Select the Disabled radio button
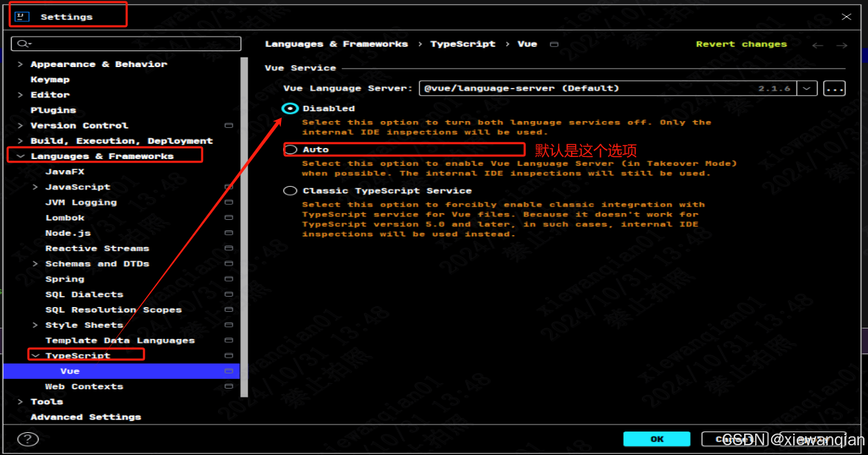Viewport: 868px width, 455px height. (x=290, y=108)
